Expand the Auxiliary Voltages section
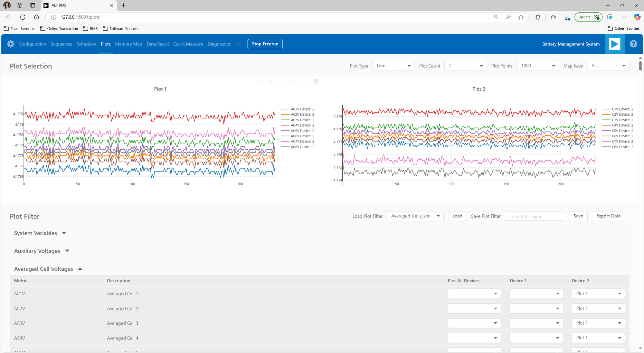 [42, 251]
